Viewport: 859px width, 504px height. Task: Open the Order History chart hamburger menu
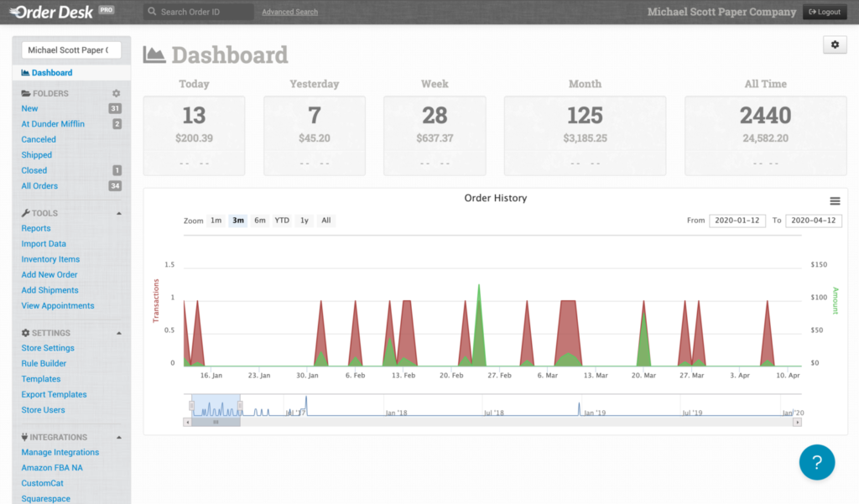point(835,200)
